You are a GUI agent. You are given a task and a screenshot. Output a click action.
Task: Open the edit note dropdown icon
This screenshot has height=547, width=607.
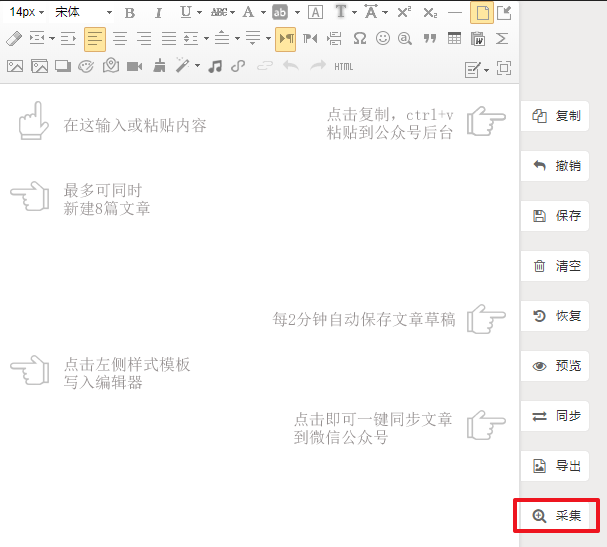pos(476,70)
